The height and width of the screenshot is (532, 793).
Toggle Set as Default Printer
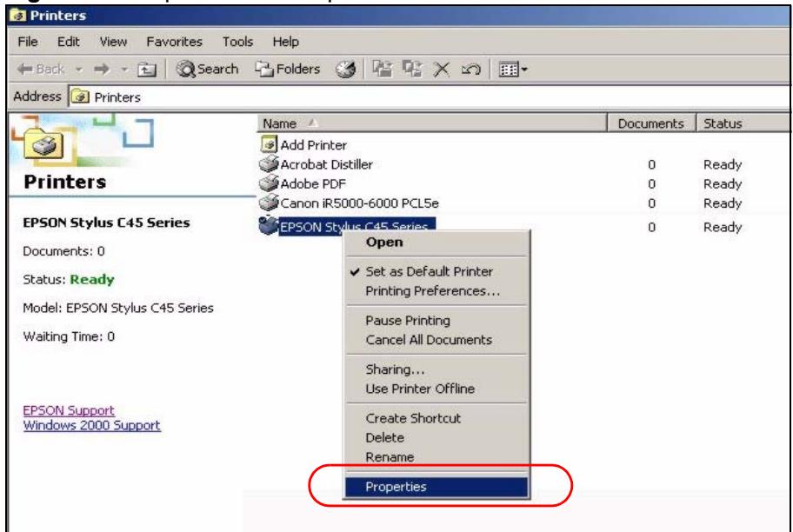point(437,271)
